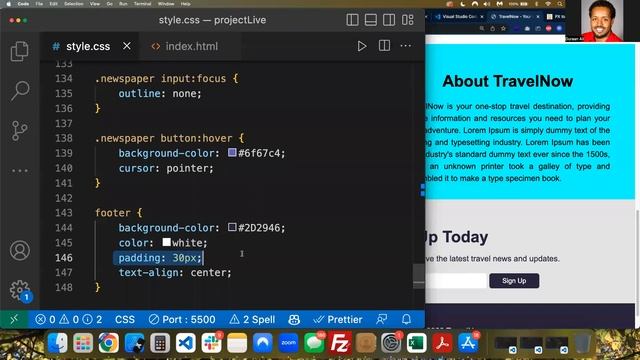Click the feedback icon in the status bar
This screenshot has height=360, width=640.
pos(382,319)
